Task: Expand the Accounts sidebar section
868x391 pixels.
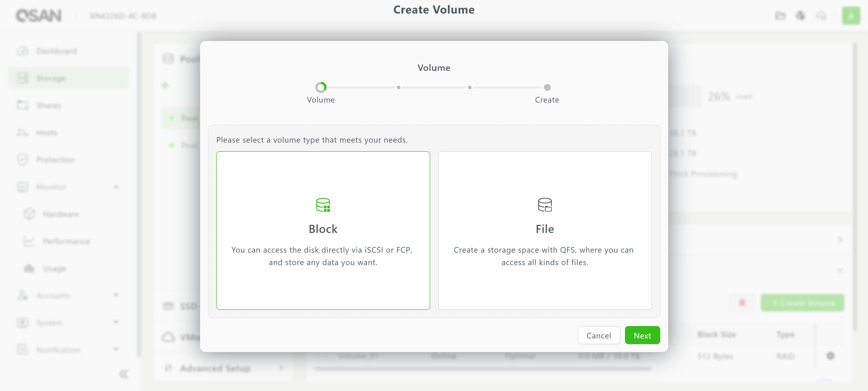Action: coord(116,295)
